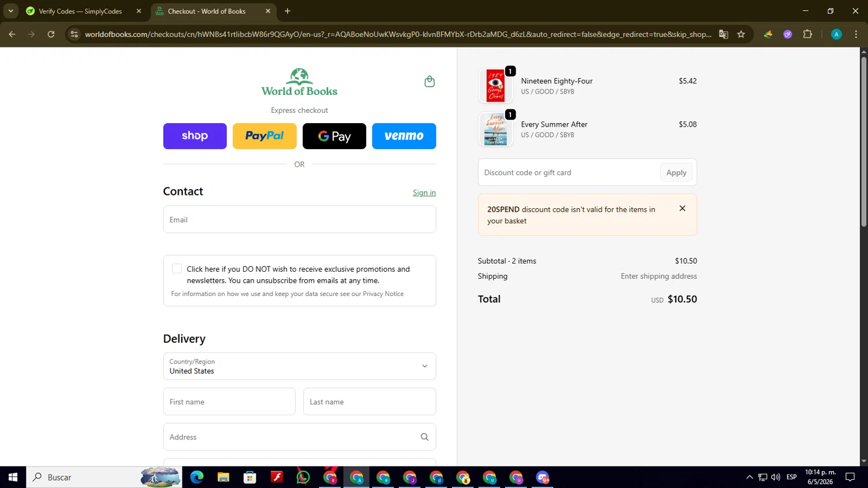Open the colorful layered extension icon

(768, 34)
